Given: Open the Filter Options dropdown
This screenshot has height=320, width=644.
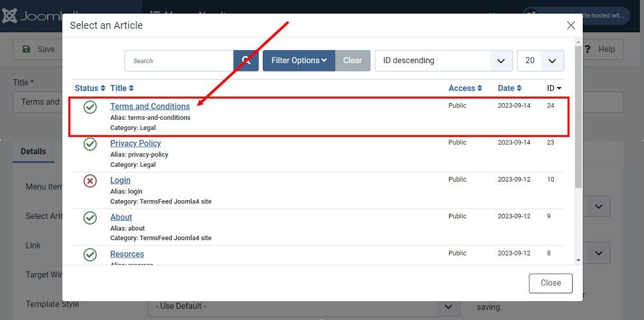Looking at the screenshot, I should (x=299, y=61).
